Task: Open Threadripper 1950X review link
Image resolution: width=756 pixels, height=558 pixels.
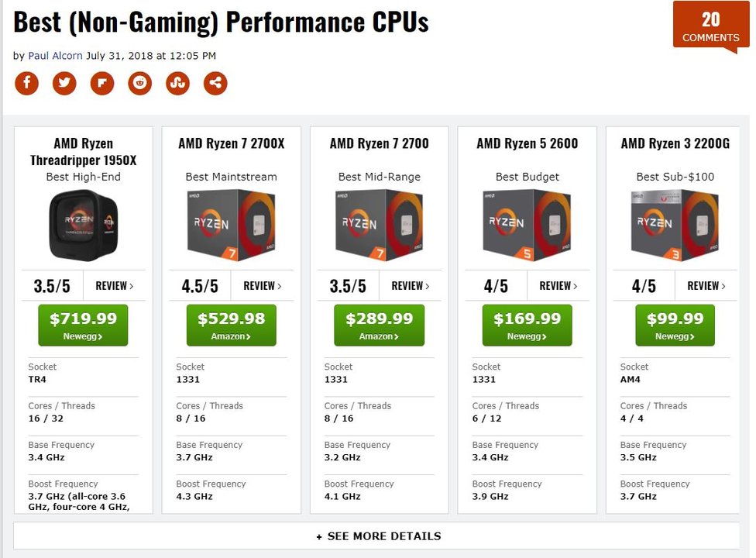Action: [115, 286]
